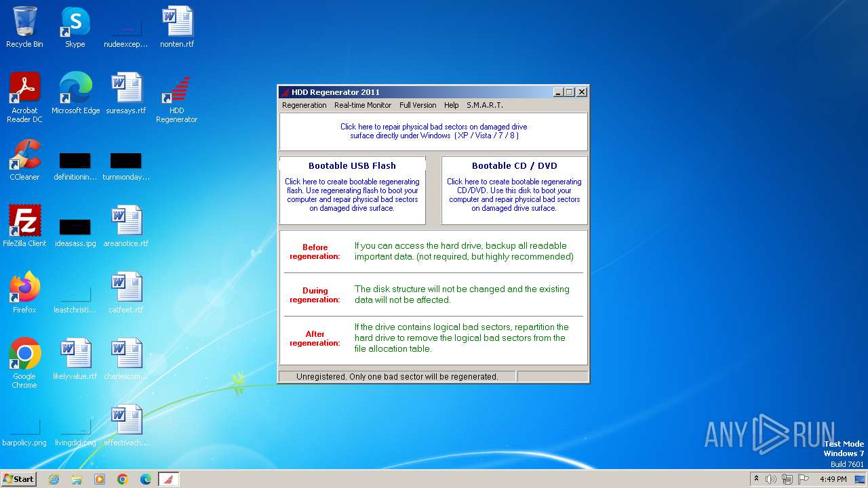Select the areanotice.rtf desktop file
Screen dimensions: 868x488
pyautogui.click(x=126, y=226)
